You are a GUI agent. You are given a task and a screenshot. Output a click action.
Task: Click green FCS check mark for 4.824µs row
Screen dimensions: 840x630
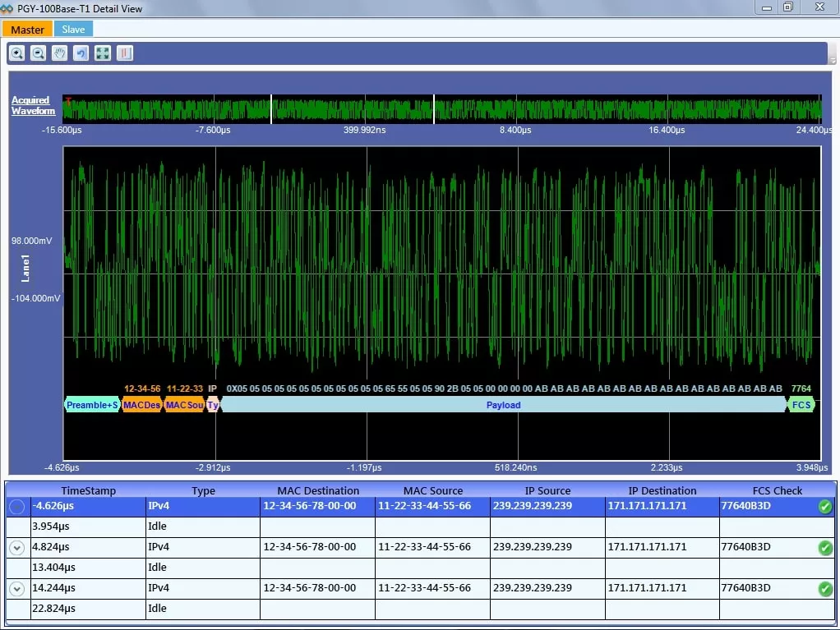pyautogui.click(x=825, y=548)
